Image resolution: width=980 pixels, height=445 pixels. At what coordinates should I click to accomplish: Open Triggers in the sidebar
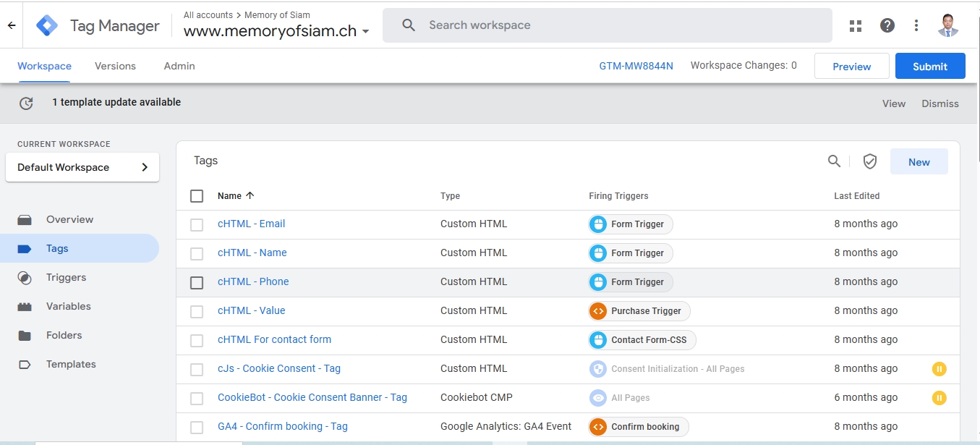[x=66, y=277]
